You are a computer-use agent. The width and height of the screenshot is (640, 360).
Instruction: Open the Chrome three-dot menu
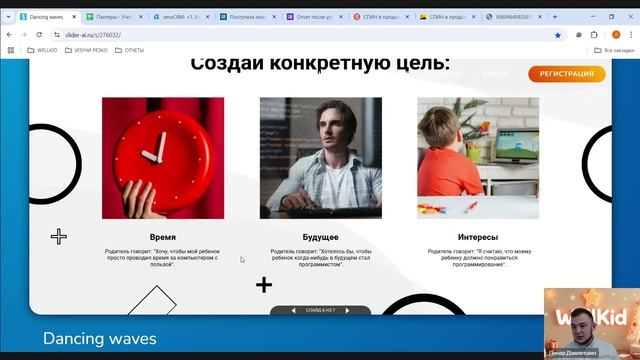click(x=631, y=35)
